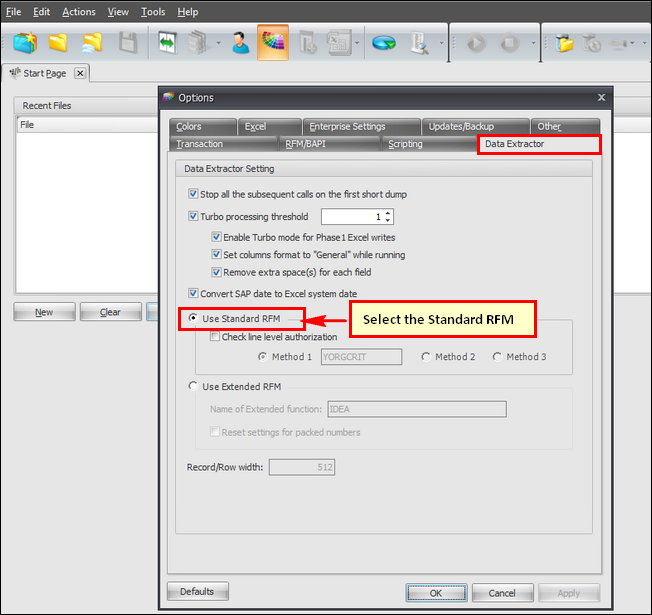The height and width of the screenshot is (615, 652).
Task: Click the new file star icon in toolbar
Action: [26, 43]
